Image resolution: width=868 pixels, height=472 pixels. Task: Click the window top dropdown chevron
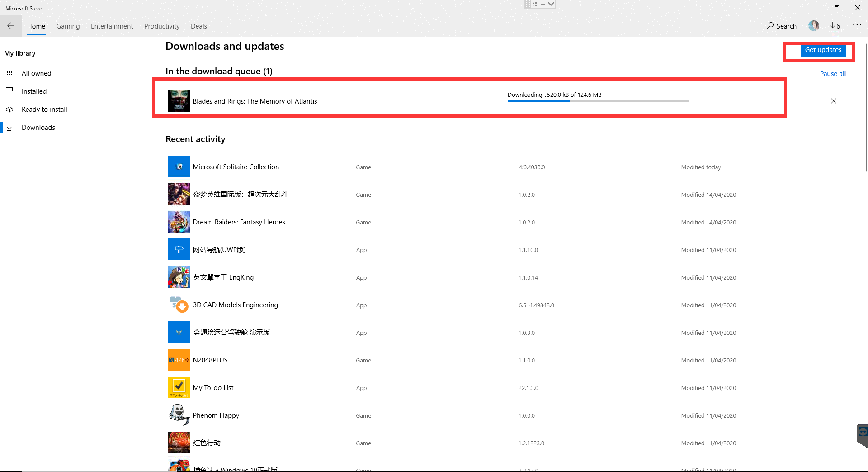point(551,4)
